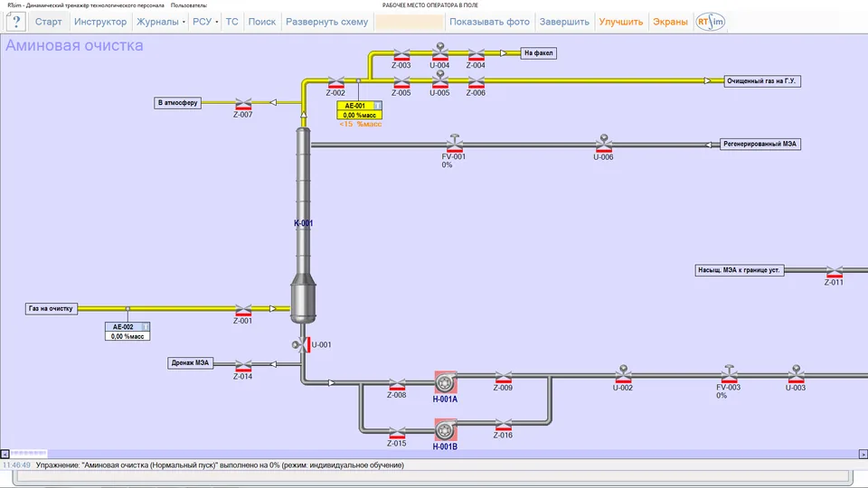Select suction valve Z-015
Screen dimensions: 868x488
click(397, 433)
